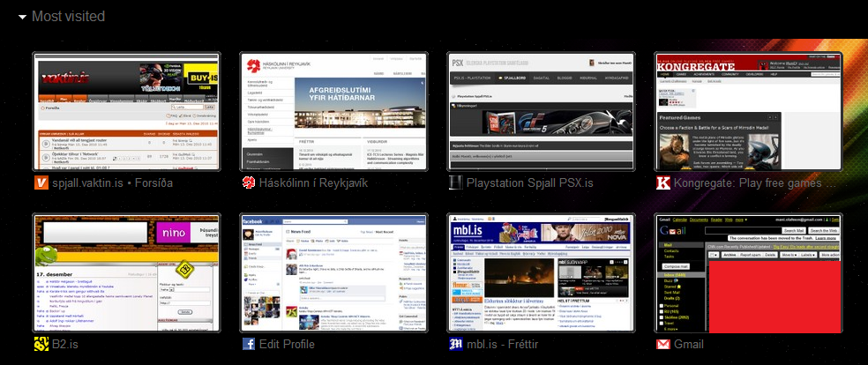The height and width of the screenshot is (365, 868).
Task: Click the Háskólinn í Reykjavík red favicon
Action: tap(248, 183)
